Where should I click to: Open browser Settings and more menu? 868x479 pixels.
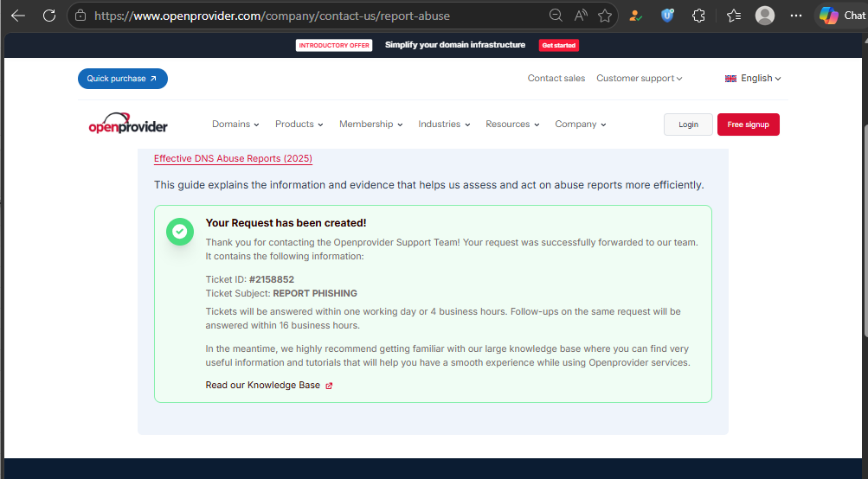point(796,16)
